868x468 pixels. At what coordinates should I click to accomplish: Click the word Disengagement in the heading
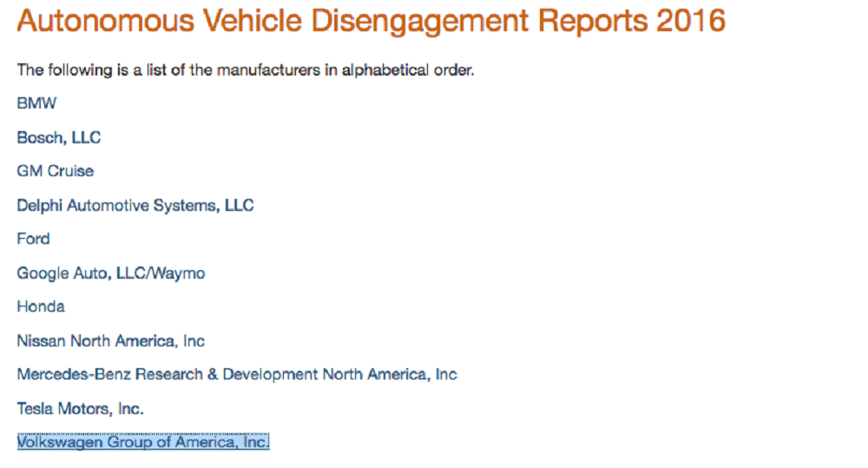420,23
